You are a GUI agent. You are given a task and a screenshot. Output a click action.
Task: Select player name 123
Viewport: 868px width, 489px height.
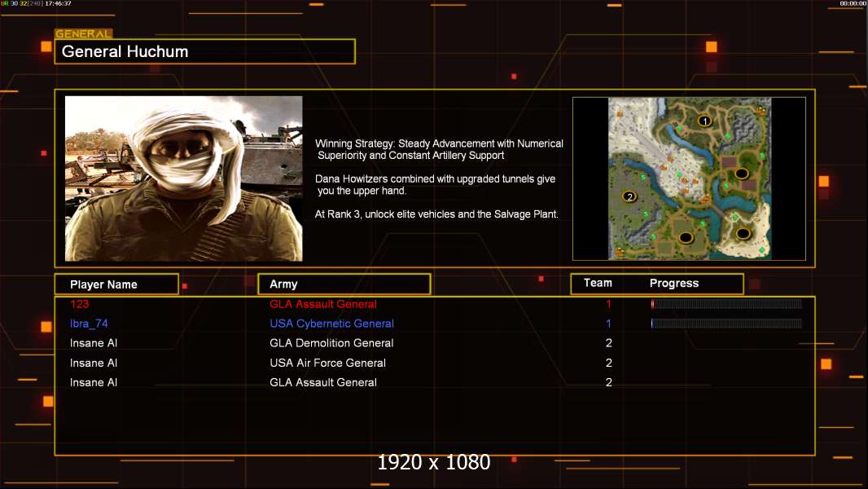coord(79,303)
